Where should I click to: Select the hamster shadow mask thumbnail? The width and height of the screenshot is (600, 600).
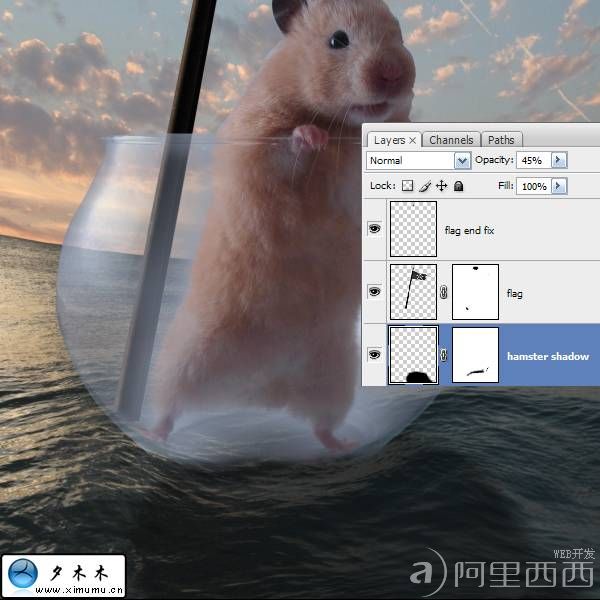475,354
